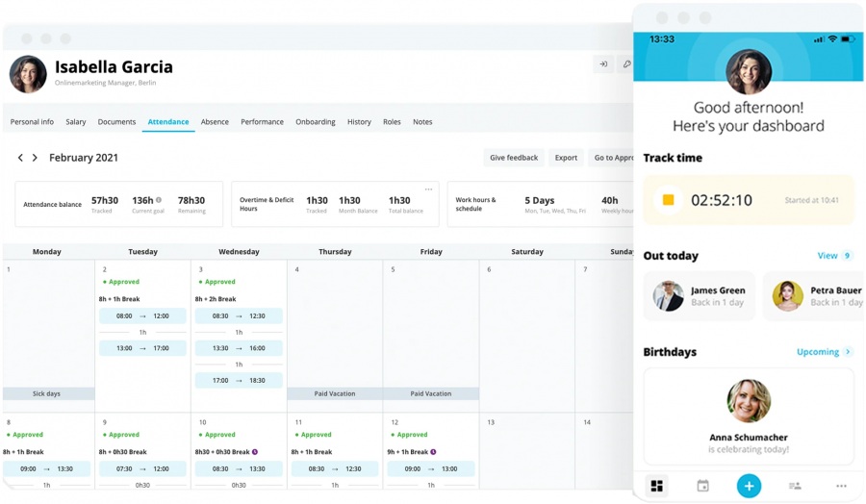866x504 pixels.
Task: Switch to the Documents tab
Action: pos(116,122)
